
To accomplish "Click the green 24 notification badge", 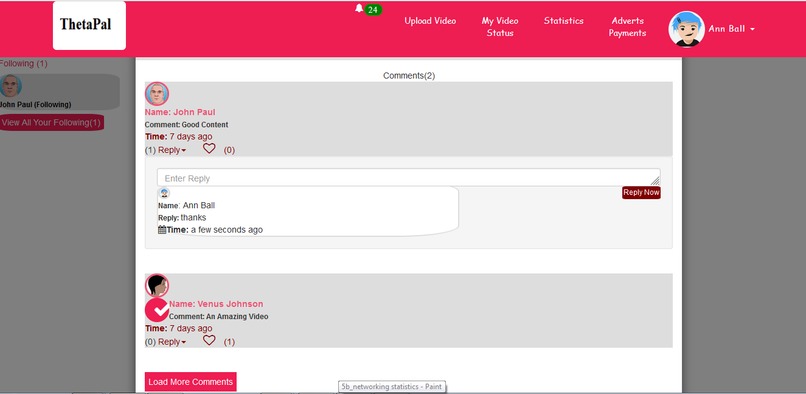I will tap(373, 10).
